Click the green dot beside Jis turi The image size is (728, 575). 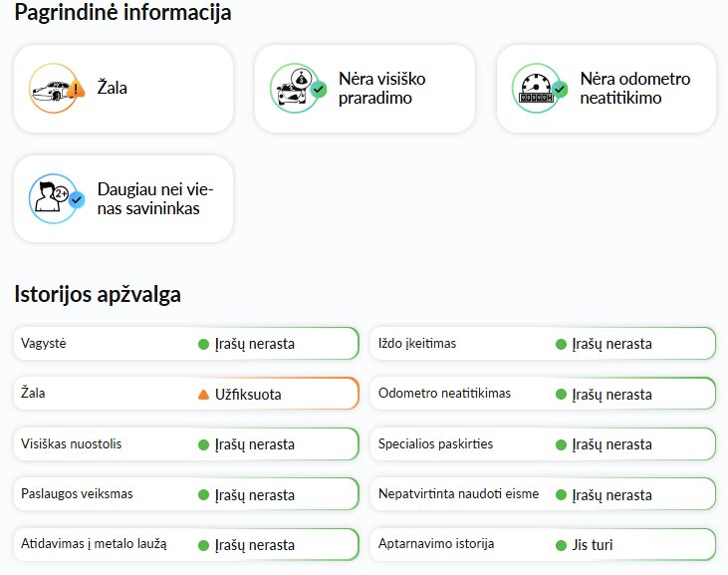pos(561,545)
